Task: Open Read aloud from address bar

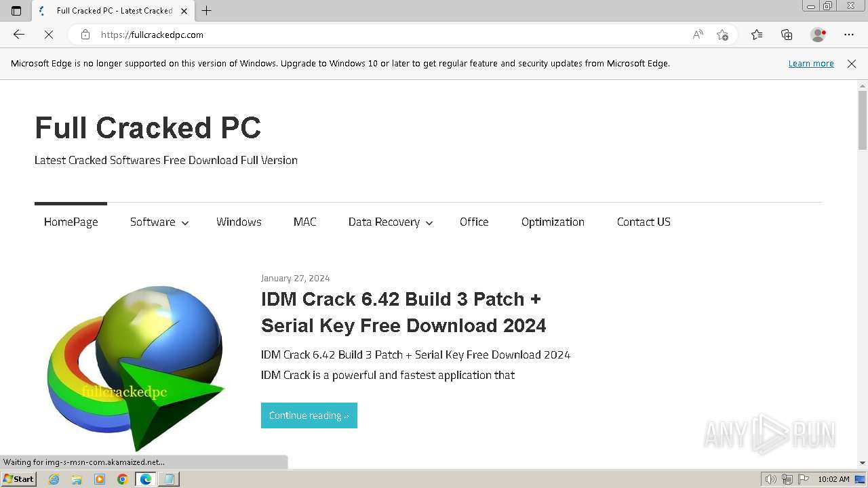Action: [698, 35]
